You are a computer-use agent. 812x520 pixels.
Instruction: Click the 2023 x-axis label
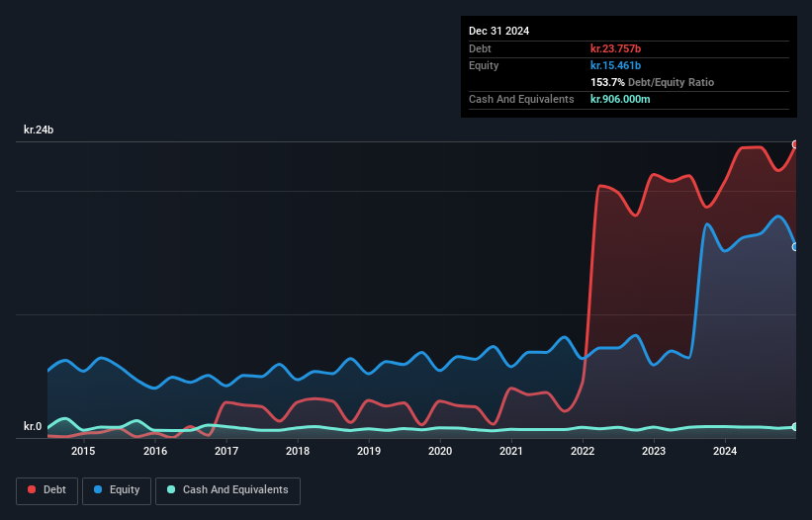coord(654,451)
